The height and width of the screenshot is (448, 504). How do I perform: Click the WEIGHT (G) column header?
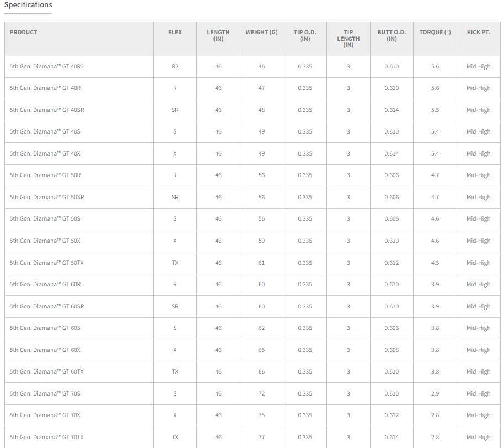(261, 32)
